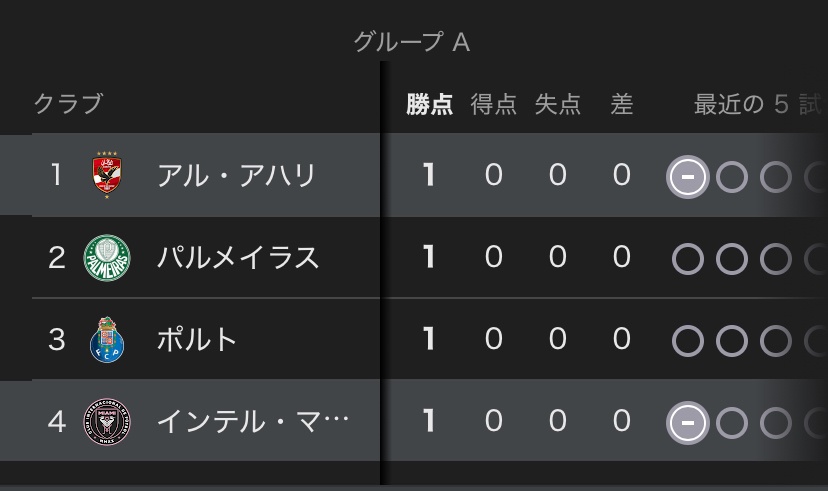Image resolution: width=828 pixels, height=491 pixels.
Task: Click the 最近の5試合 column header
Action: (756, 104)
